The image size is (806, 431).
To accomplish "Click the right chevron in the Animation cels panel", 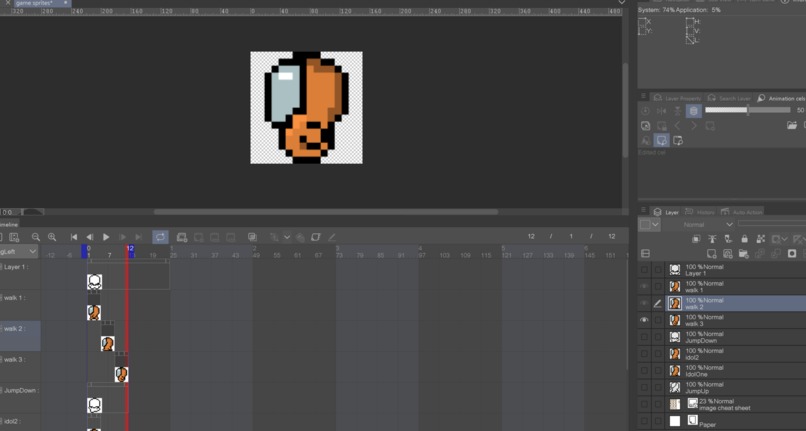I will pyautogui.click(x=694, y=125).
